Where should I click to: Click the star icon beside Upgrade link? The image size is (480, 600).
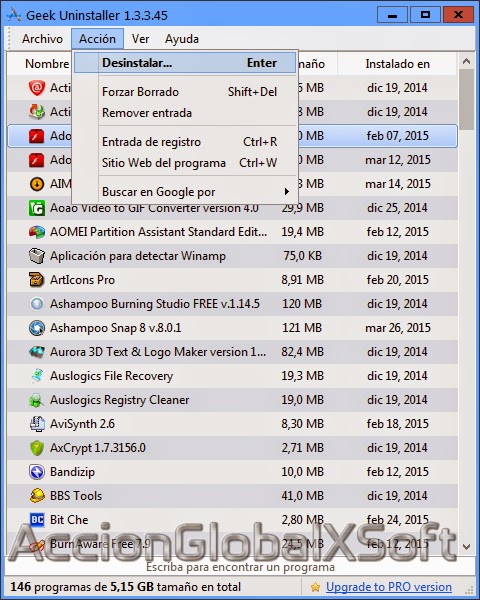(x=315, y=587)
